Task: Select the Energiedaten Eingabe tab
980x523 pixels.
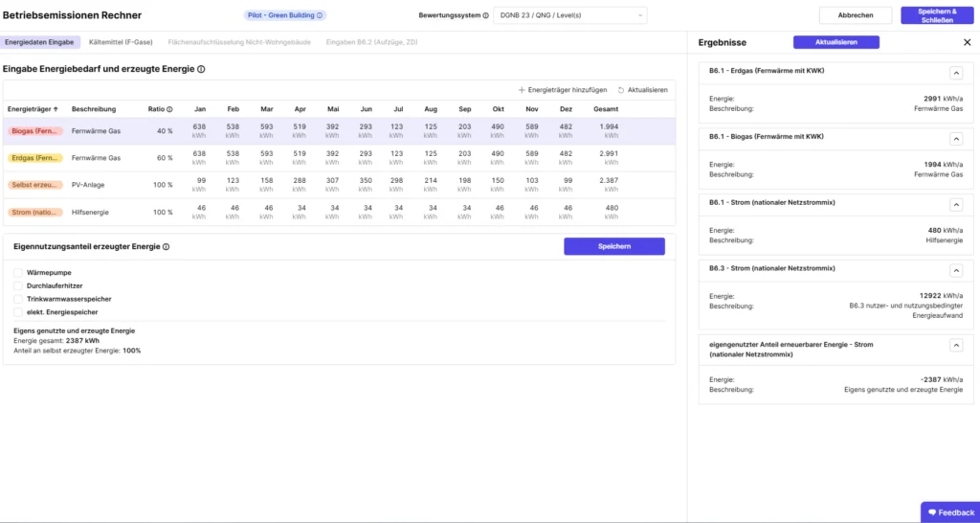Action: coord(40,42)
